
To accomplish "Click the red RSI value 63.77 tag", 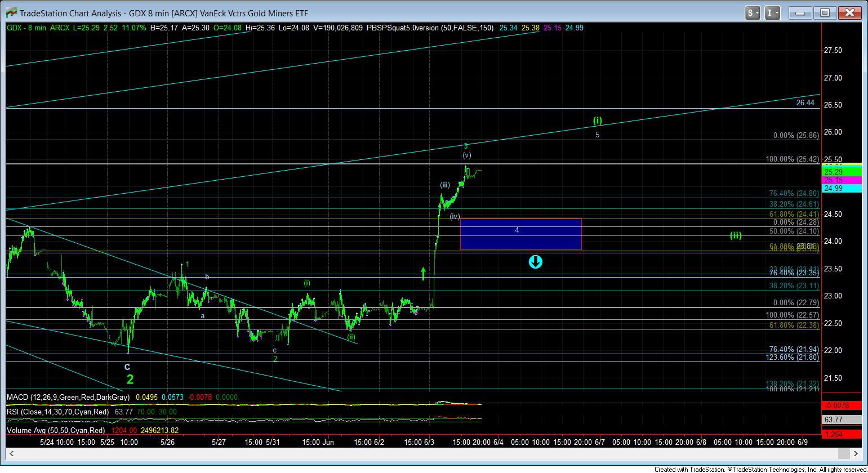I will [x=842, y=420].
